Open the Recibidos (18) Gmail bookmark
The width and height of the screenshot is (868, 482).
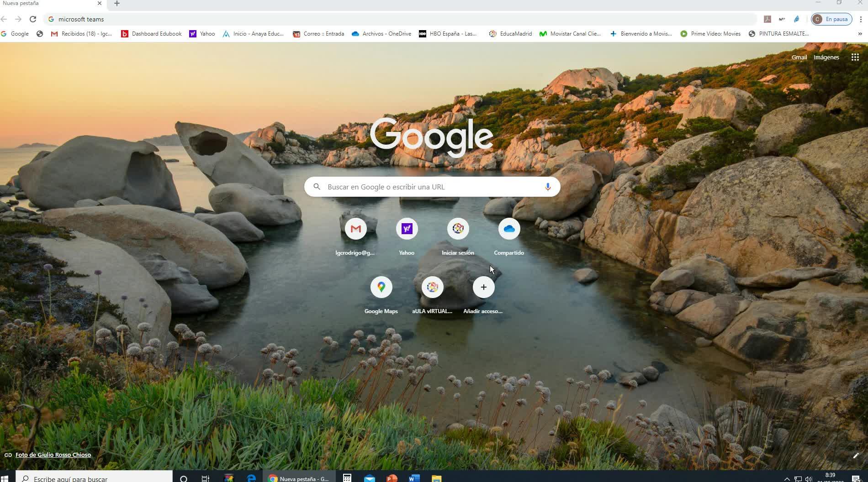pos(81,34)
